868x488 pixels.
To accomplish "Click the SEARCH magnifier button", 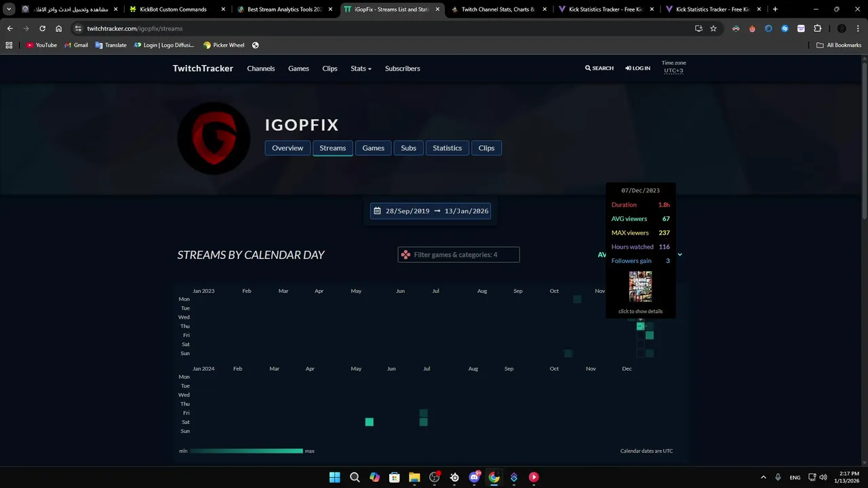I will pos(599,68).
